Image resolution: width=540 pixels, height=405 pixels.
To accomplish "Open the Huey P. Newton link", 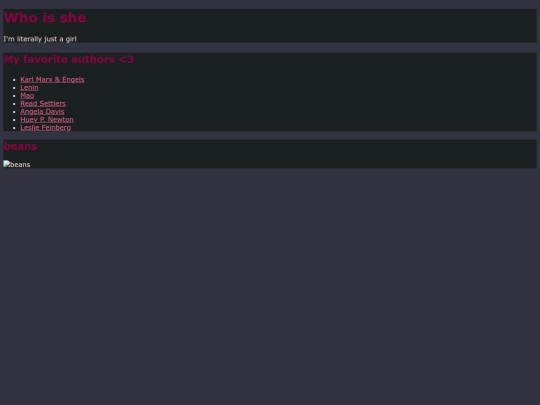I will coord(47,120).
